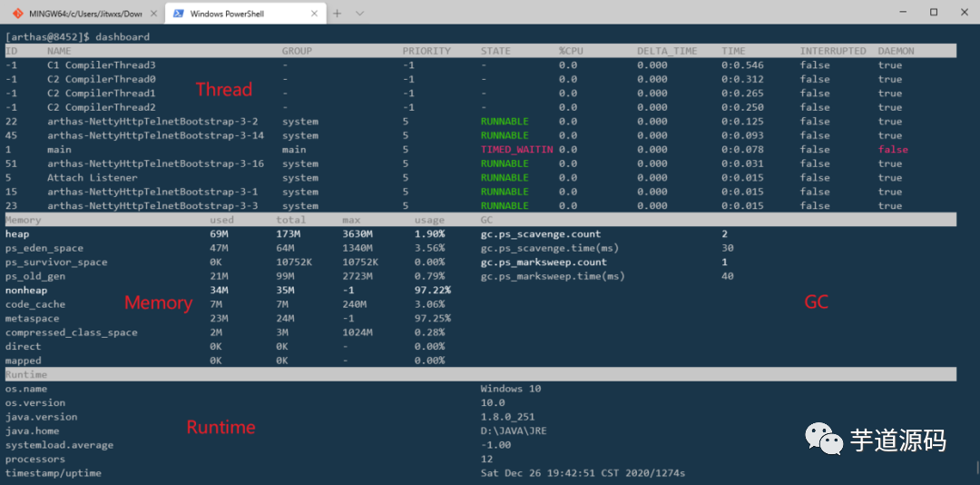Click the nonheap usage 97.22%
The image size is (980, 485).
[x=433, y=291]
